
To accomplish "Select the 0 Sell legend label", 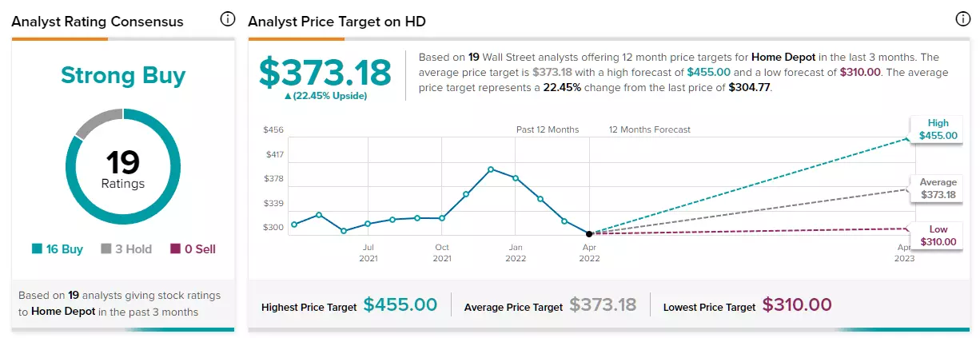I will 200,249.
